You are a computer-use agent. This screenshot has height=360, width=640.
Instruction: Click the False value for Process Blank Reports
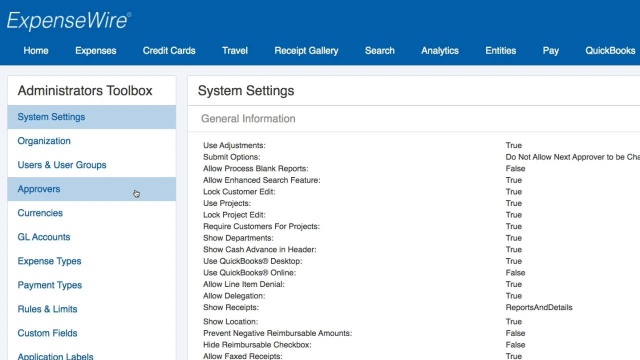pyautogui.click(x=515, y=169)
